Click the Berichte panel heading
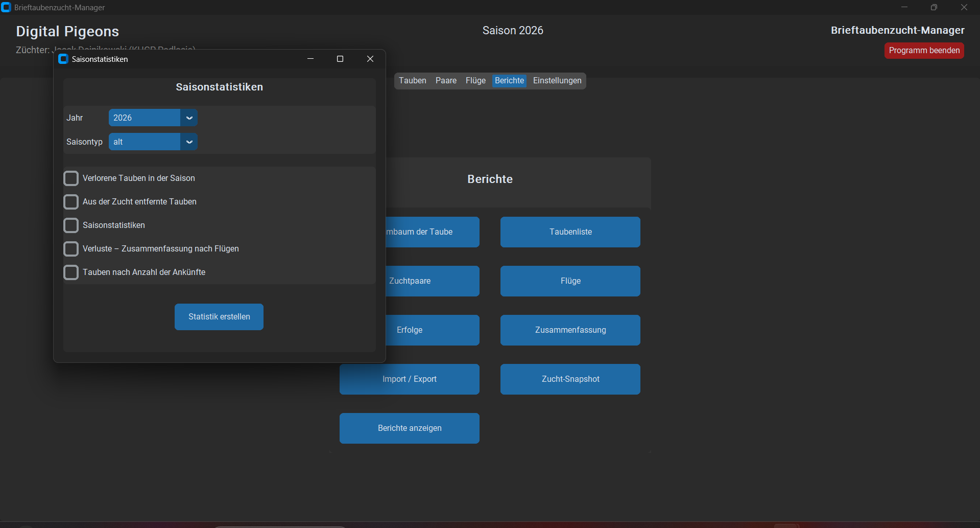 coord(490,179)
